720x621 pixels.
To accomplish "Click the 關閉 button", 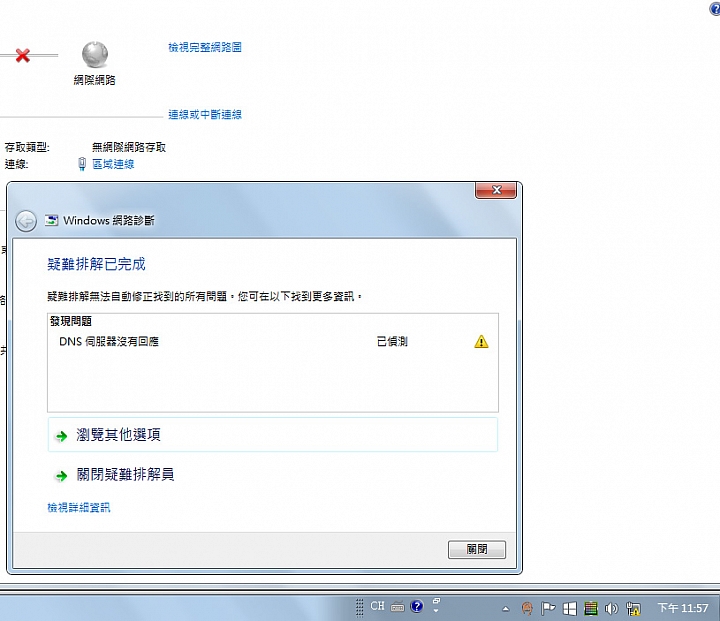I will click(477, 549).
